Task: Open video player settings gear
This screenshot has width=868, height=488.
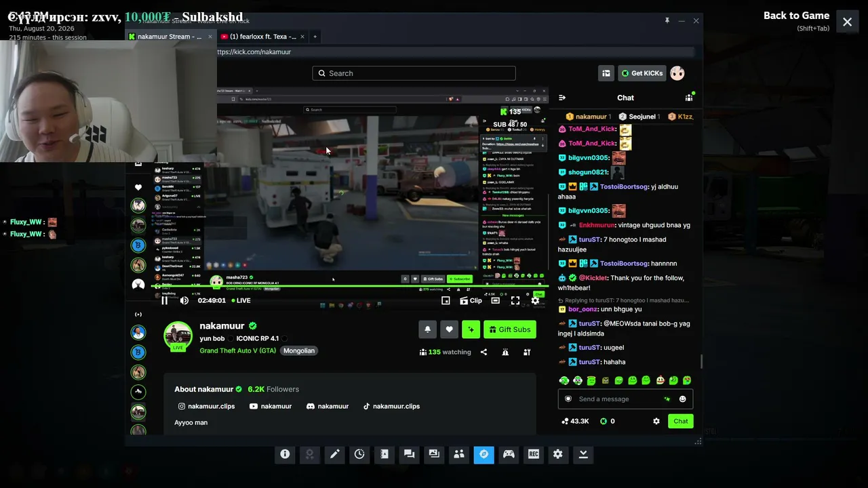Action: coord(535,300)
